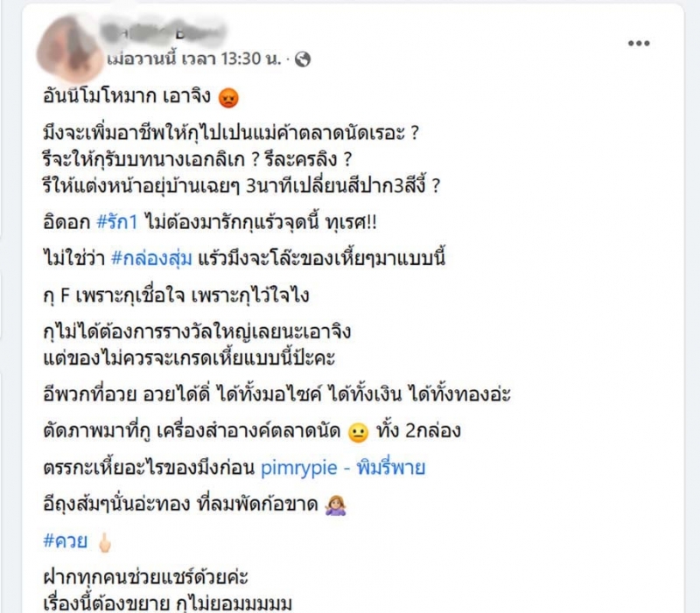Click the neutral face emoji after ตลาดนัด
The image size is (700, 613).
click(x=358, y=432)
